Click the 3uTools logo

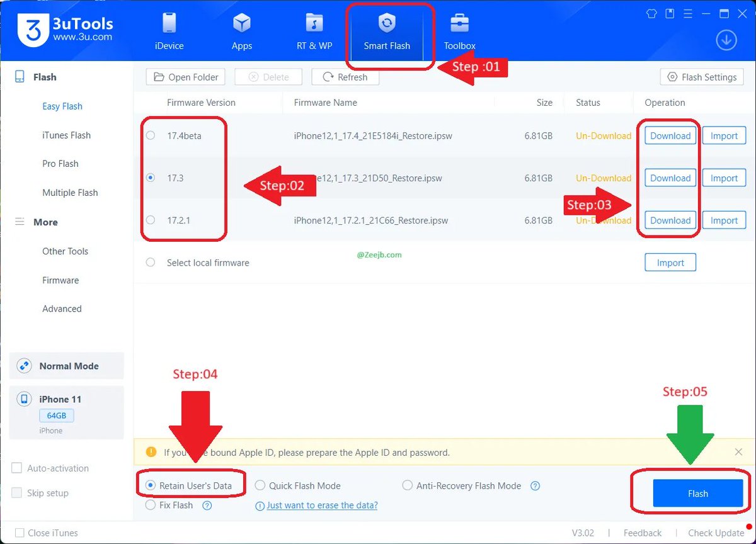pos(66,29)
